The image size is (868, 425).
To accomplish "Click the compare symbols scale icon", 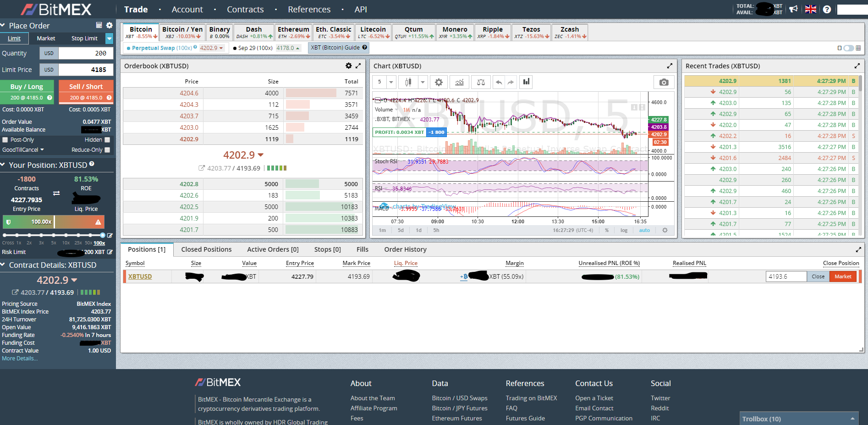I will pyautogui.click(x=481, y=82).
